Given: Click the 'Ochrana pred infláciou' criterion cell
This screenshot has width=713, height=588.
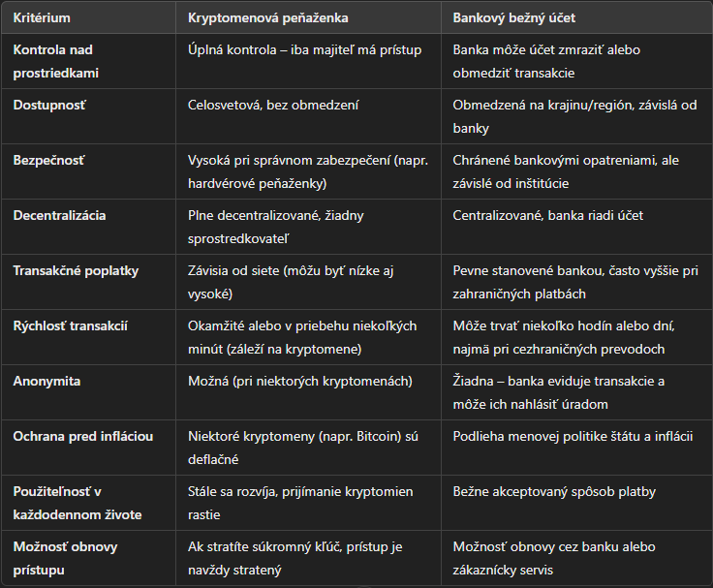Looking at the screenshot, I should [x=83, y=436].
